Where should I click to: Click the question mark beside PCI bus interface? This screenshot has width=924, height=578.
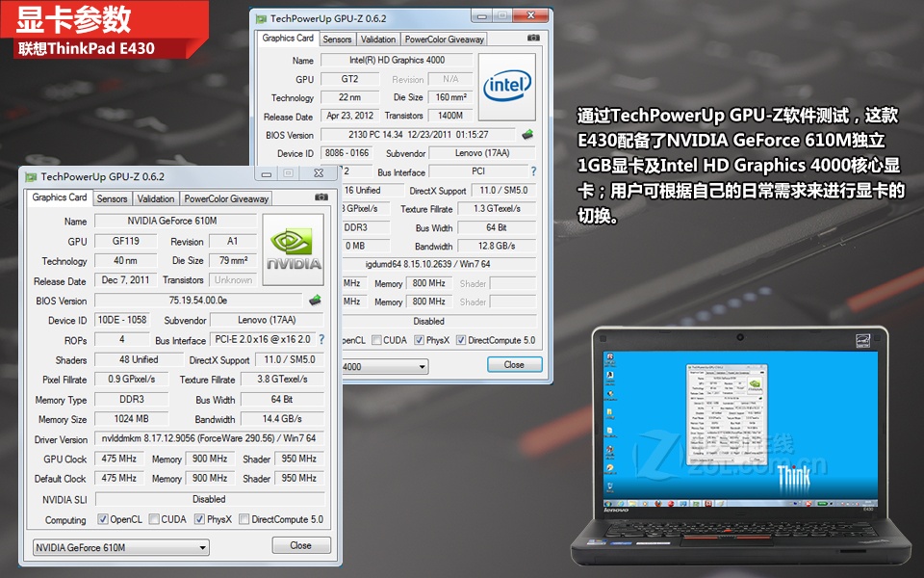(533, 170)
